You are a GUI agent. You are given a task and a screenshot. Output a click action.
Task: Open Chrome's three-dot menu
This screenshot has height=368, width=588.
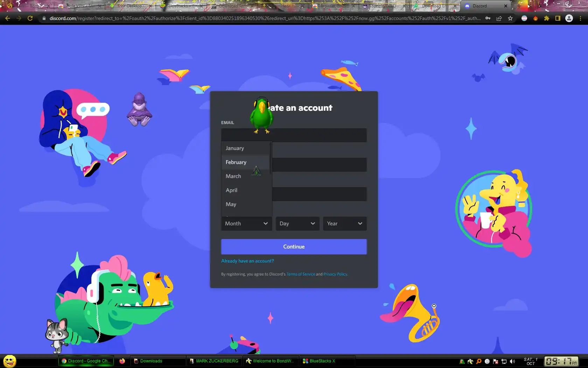[580, 18]
